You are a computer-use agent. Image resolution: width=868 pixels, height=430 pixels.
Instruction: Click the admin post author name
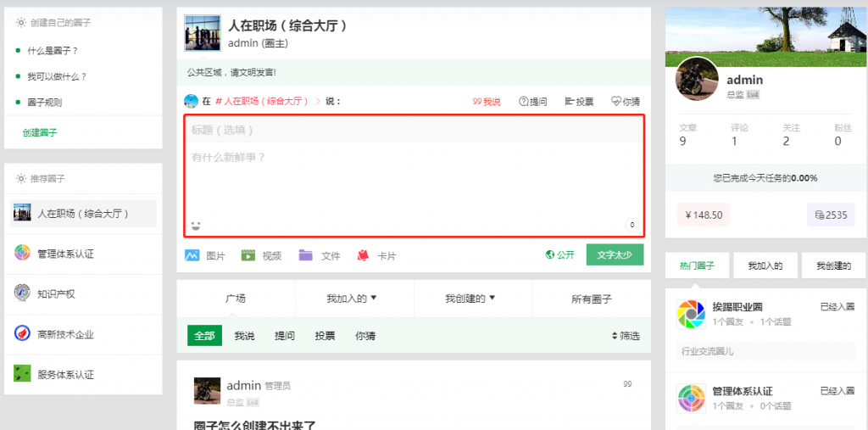[x=244, y=386]
